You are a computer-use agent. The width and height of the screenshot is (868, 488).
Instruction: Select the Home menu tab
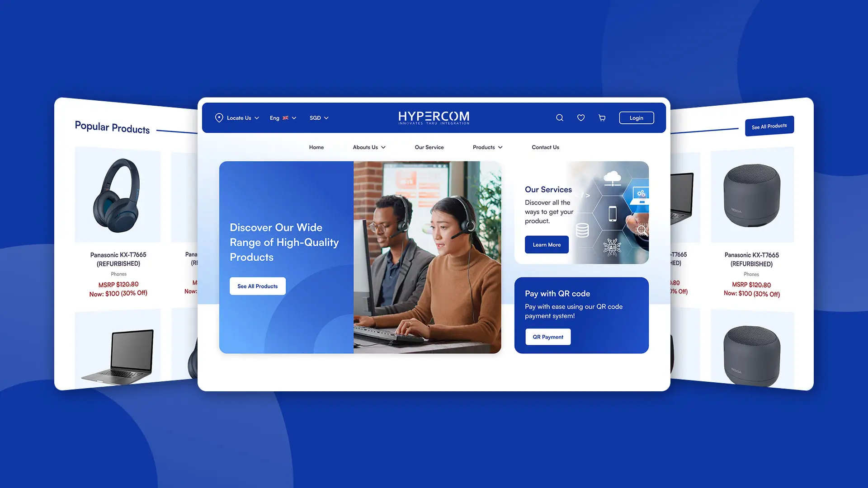coord(316,147)
